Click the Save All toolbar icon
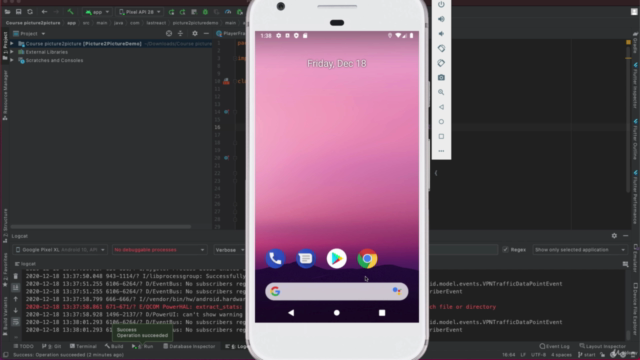Screen dimensions: 640x360 pos(18,12)
